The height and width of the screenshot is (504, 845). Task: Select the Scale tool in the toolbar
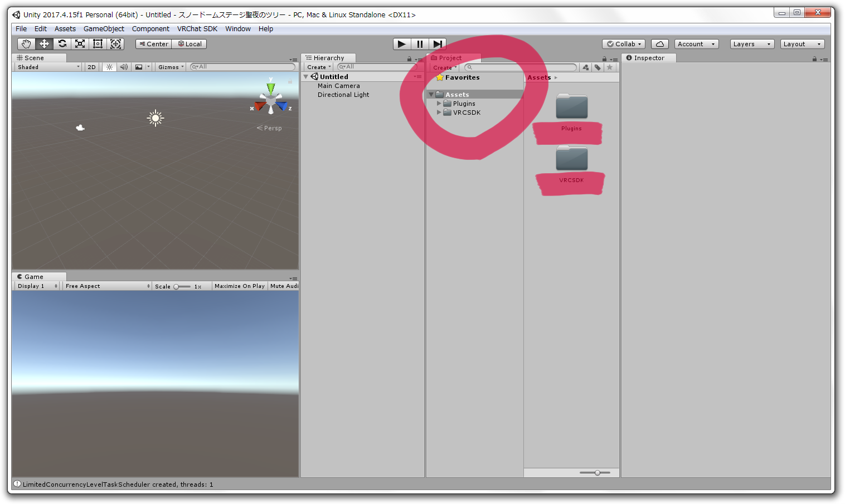tap(80, 44)
